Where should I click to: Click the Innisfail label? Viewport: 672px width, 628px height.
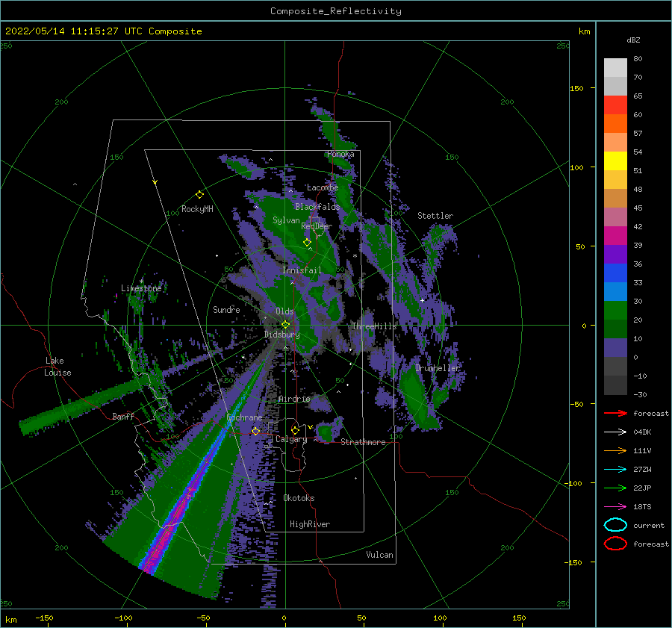(x=302, y=270)
